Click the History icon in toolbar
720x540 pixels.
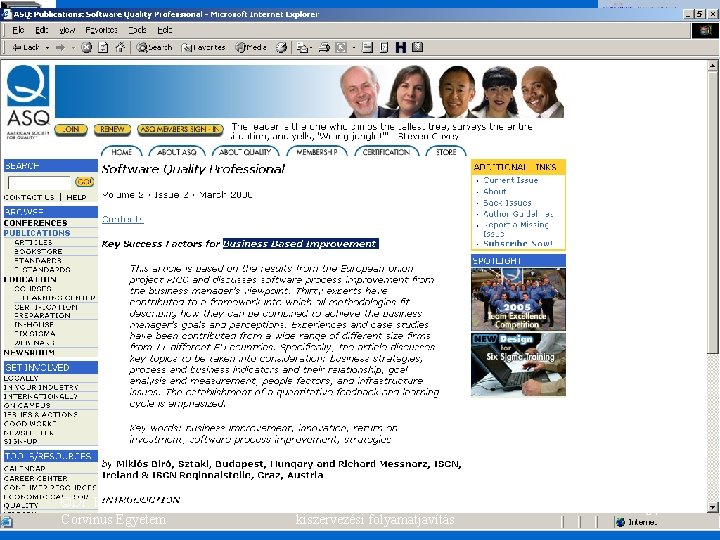coord(281,47)
